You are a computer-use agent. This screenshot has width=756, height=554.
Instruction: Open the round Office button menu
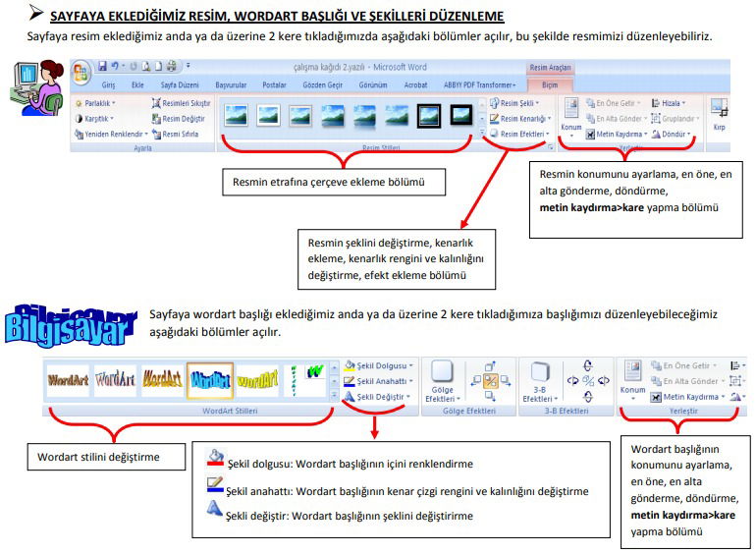pyautogui.click(x=81, y=73)
